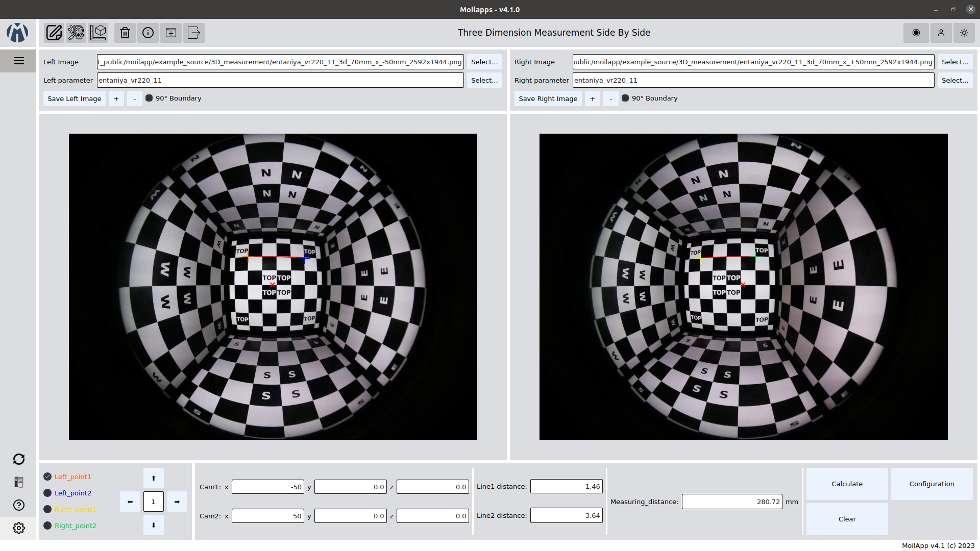The image size is (980, 551).
Task: Open the Configuration button
Action: coord(932,484)
